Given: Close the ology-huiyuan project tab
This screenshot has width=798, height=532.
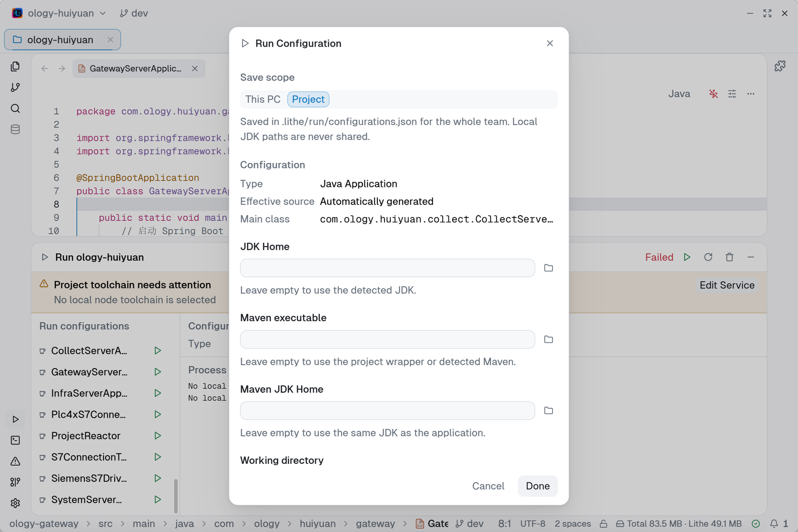Looking at the screenshot, I should pyautogui.click(x=110, y=39).
